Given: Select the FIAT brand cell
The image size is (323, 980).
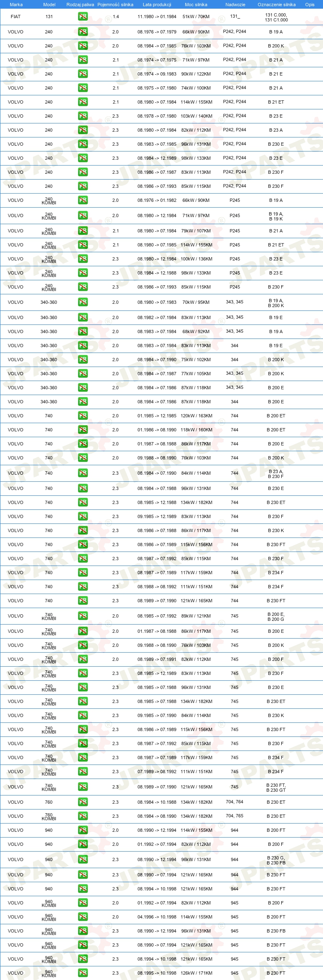Looking at the screenshot, I should click(x=16, y=17).
